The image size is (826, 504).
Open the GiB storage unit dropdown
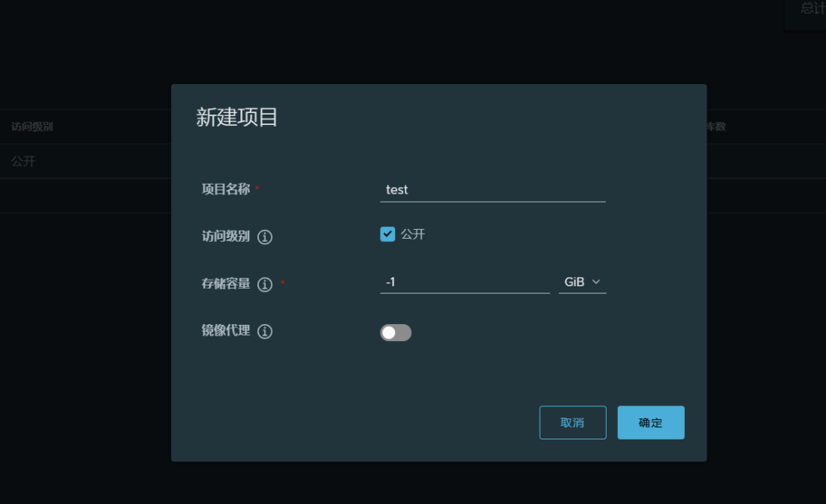pos(582,282)
